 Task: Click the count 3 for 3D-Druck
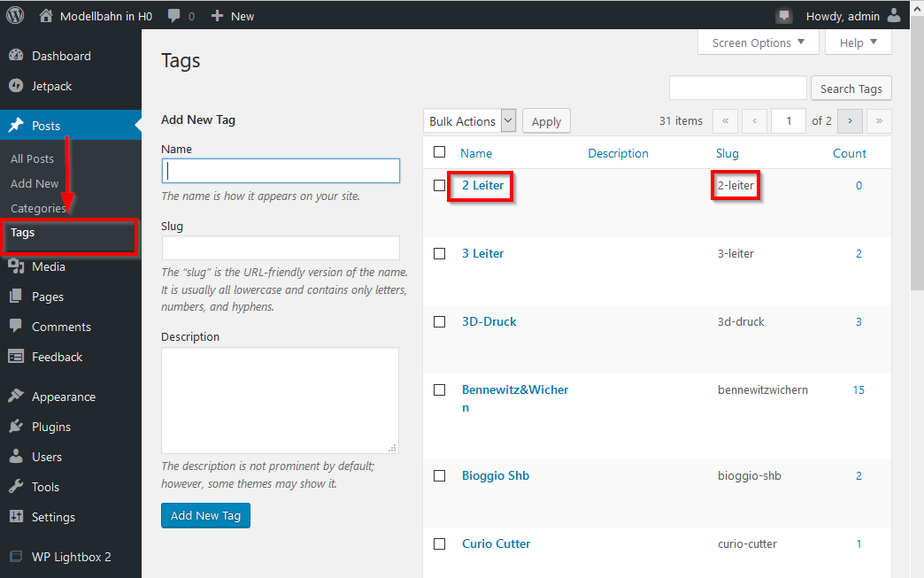point(859,321)
